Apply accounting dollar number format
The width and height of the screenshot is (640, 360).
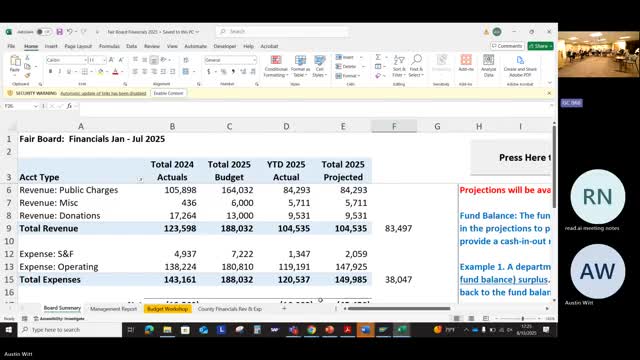point(209,72)
